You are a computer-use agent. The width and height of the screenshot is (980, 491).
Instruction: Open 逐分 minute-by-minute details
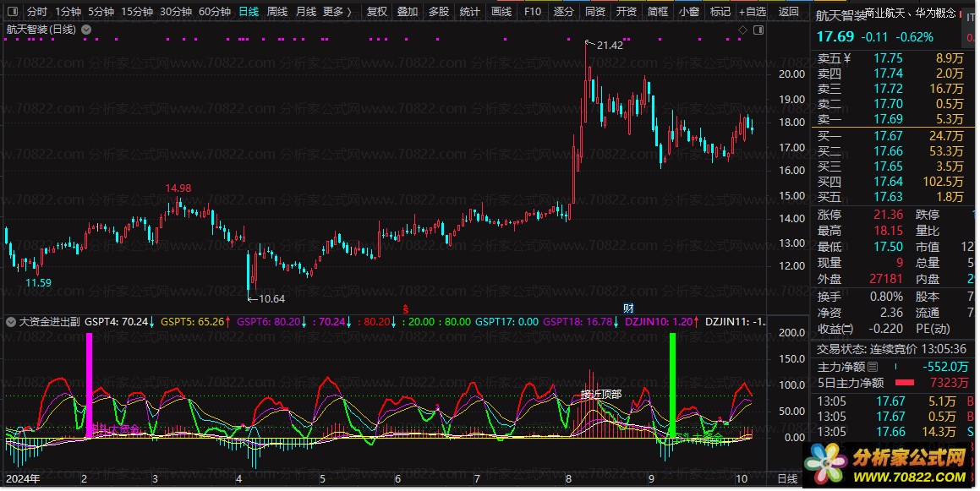tap(564, 11)
